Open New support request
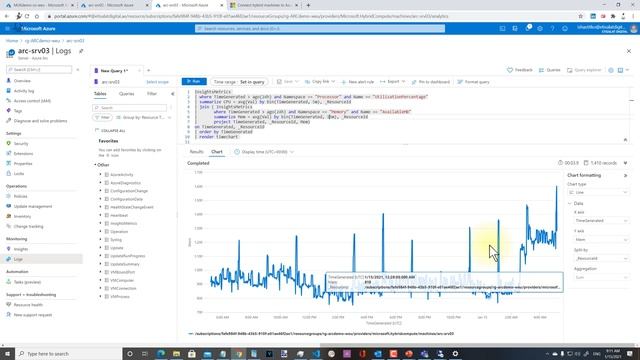This screenshot has width=640, height=360. (33, 315)
